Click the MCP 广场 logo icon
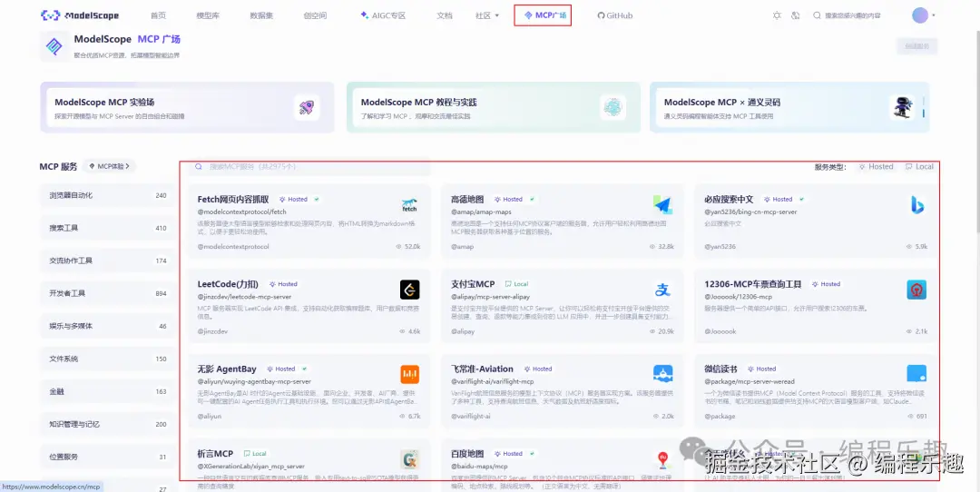Image resolution: width=980 pixels, height=492 pixels. tap(54, 46)
